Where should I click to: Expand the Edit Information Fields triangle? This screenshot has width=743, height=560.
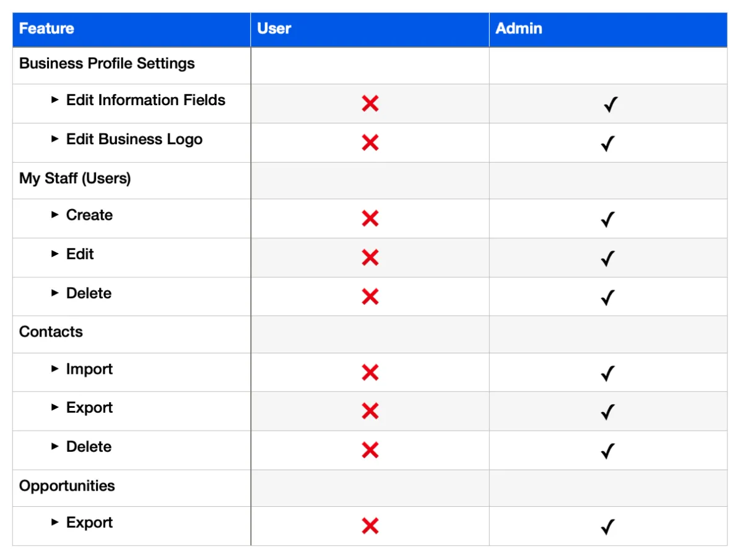click(x=55, y=100)
